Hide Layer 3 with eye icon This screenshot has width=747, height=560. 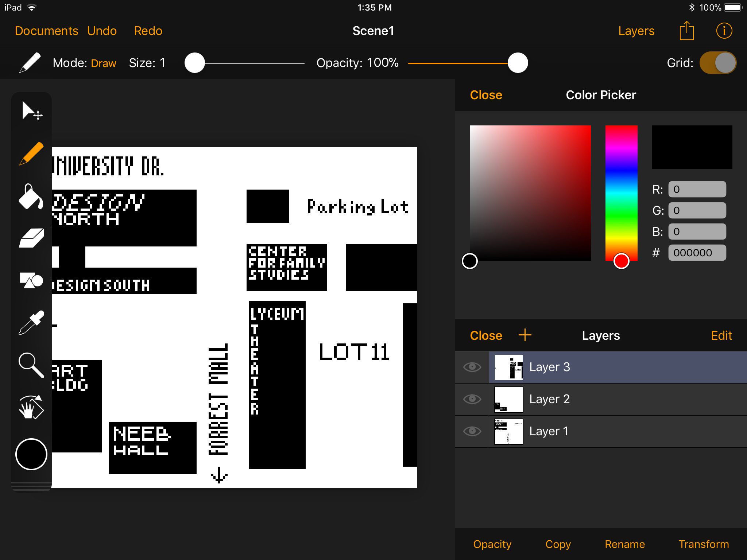472,367
